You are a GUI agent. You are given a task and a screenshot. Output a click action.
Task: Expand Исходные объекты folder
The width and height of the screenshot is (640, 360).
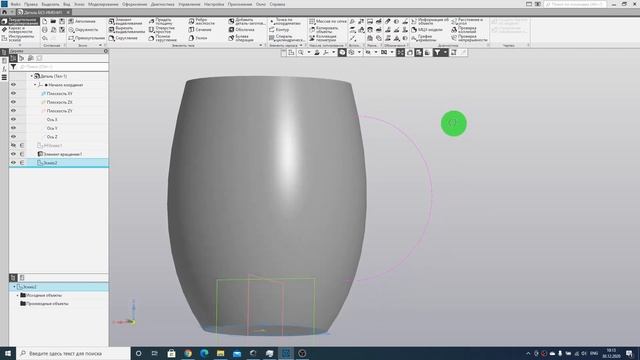click(18, 295)
